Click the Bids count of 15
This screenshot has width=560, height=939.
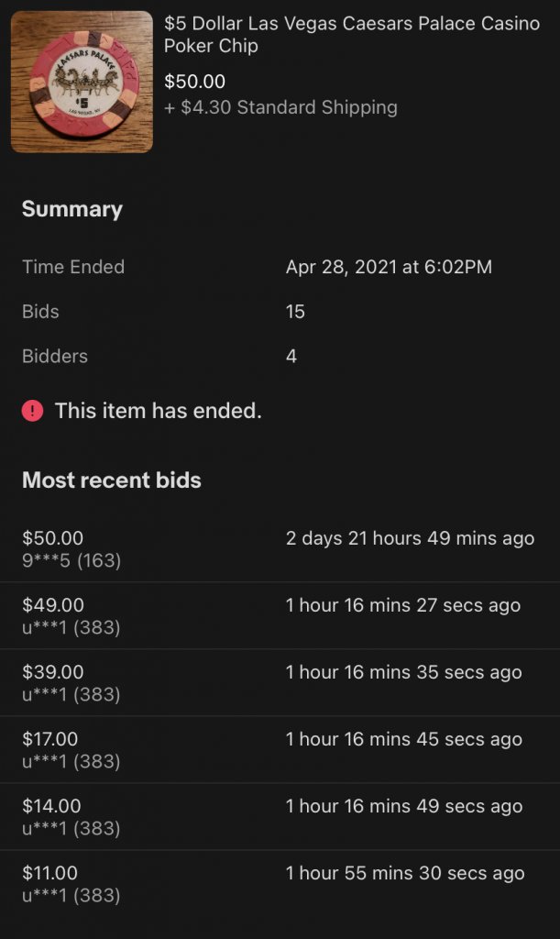pyautogui.click(x=295, y=312)
